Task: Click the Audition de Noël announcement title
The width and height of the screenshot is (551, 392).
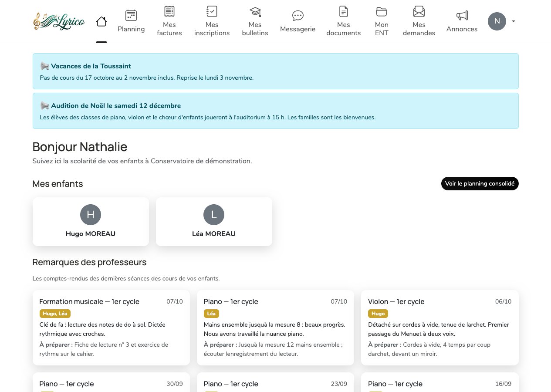Action: point(116,106)
